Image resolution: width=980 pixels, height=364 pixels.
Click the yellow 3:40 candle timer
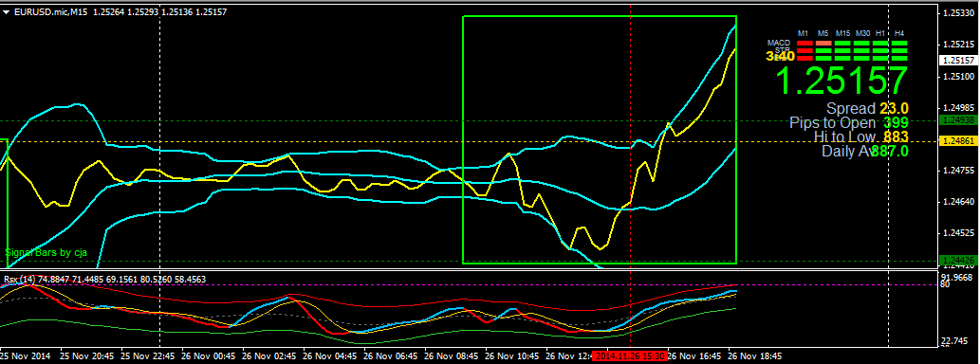(781, 56)
